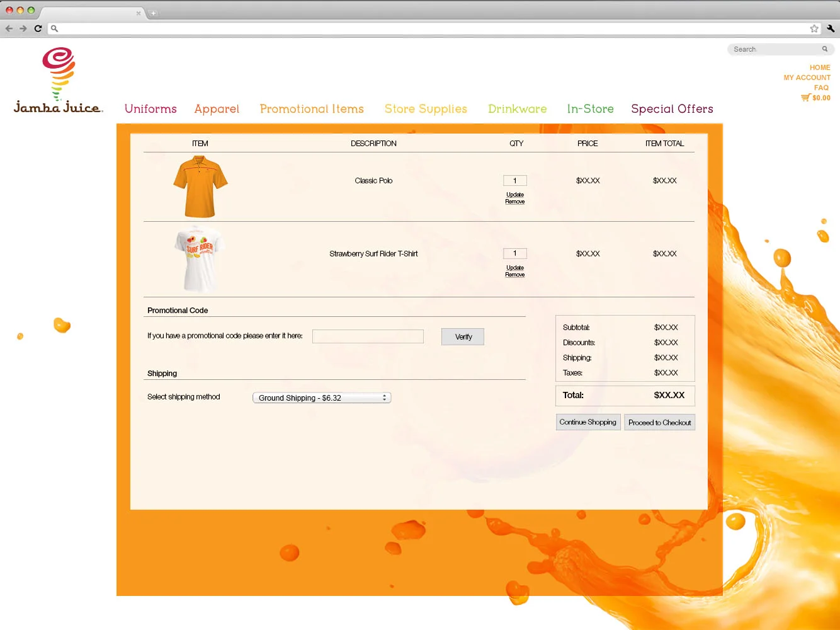This screenshot has width=840, height=630.
Task: Open the FAQ link
Action: coord(821,88)
